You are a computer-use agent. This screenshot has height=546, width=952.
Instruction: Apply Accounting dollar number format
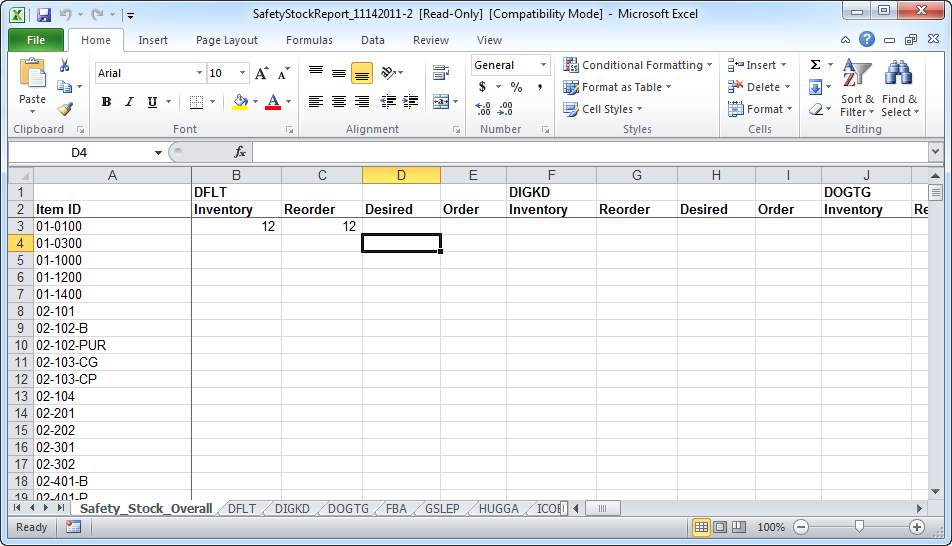[x=482, y=87]
